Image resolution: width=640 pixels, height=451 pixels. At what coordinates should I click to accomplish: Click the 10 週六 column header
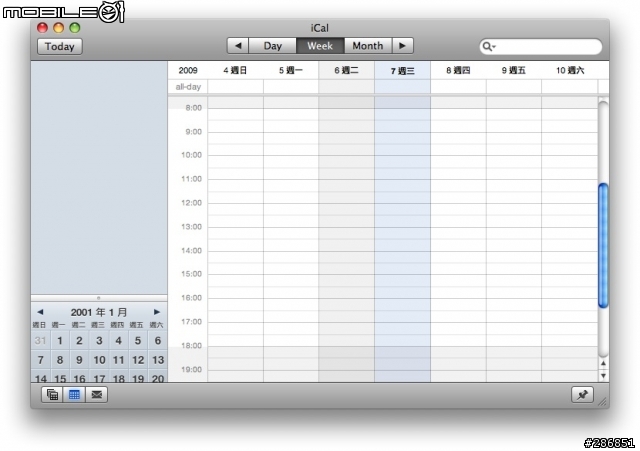pyautogui.click(x=570, y=71)
